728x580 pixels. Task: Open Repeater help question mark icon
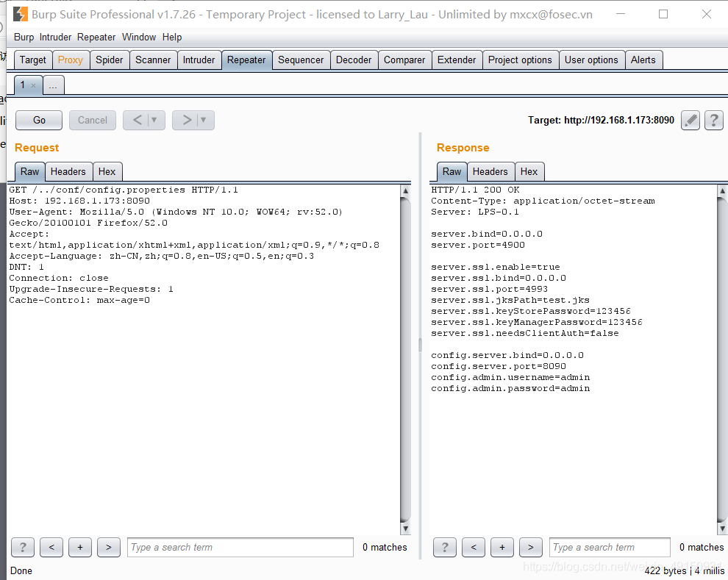click(713, 120)
